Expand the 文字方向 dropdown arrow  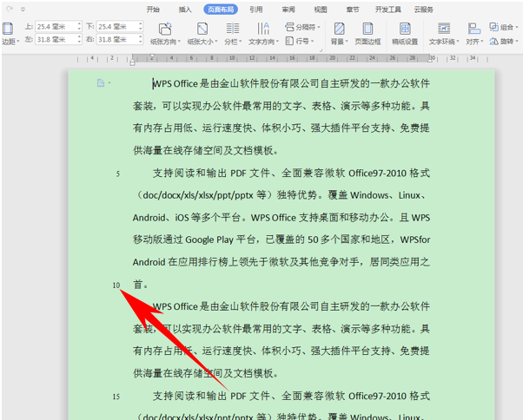(x=277, y=42)
